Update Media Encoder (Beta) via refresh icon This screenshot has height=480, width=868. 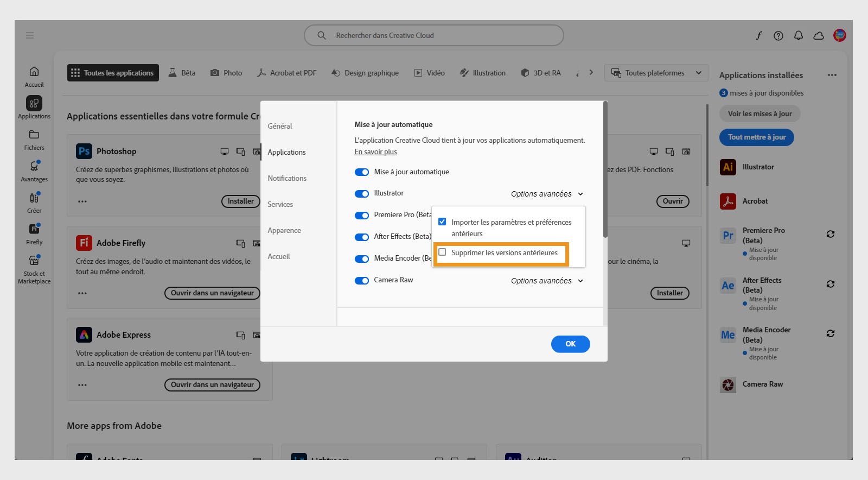(831, 333)
